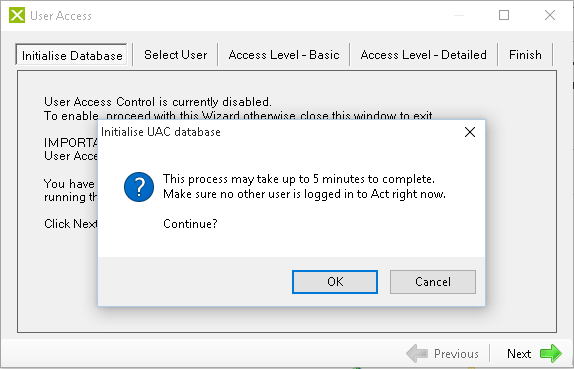The image size is (574, 369).
Task: Go to Access Level - Basic tab
Action: tap(284, 55)
